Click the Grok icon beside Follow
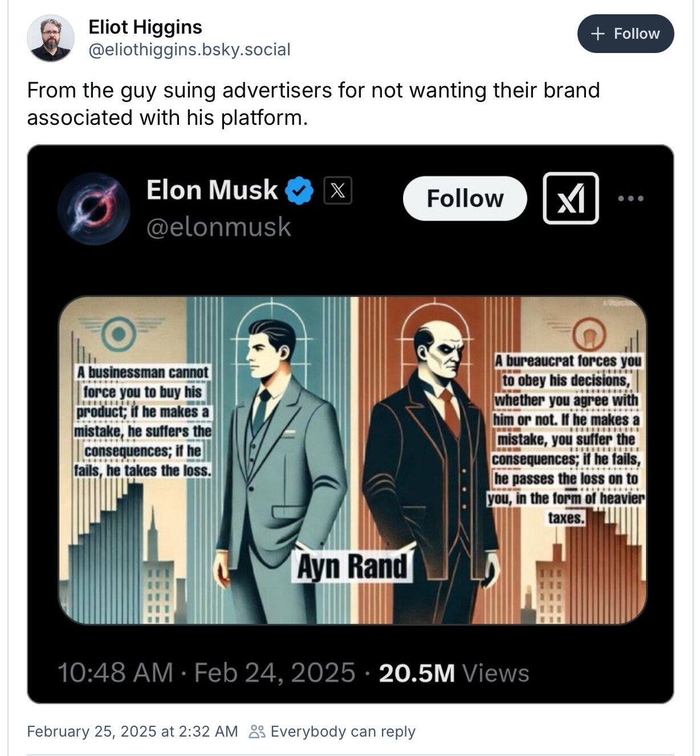 point(571,198)
